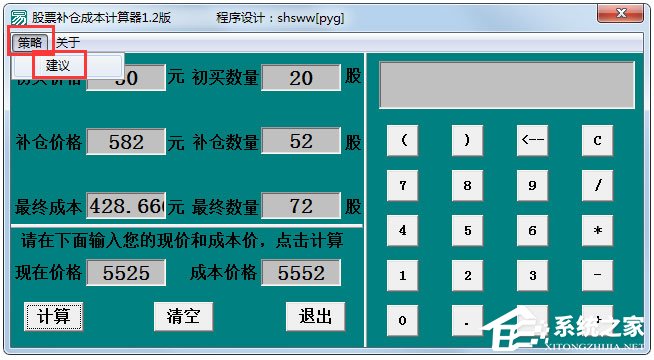This screenshot has height=360, width=654.
Task: Click calculator digit 4 key
Action: [402, 230]
